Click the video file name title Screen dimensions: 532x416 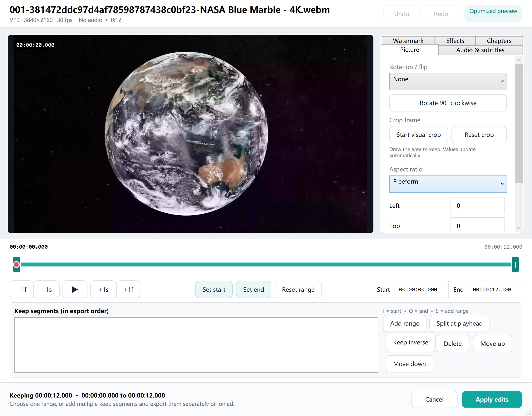[170, 10]
